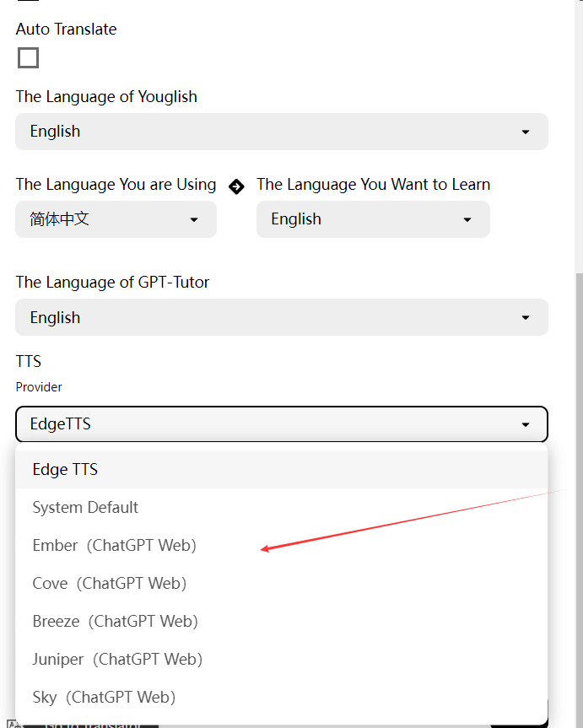Click the chevron on the GPT-Tutor dropdown
Viewport: 583px width, 728px height.
pyautogui.click(x=526, y=317)
